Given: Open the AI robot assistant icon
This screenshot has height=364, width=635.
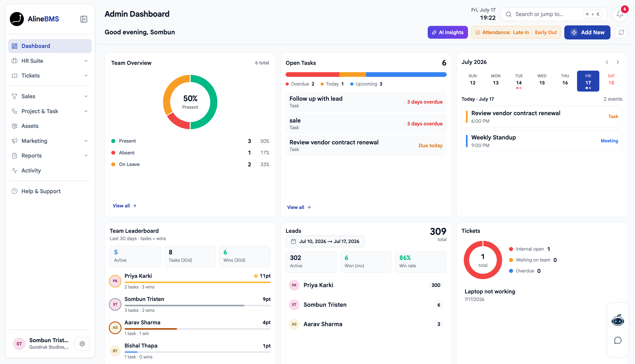Looking at the screenshot, I should [618, 320].
